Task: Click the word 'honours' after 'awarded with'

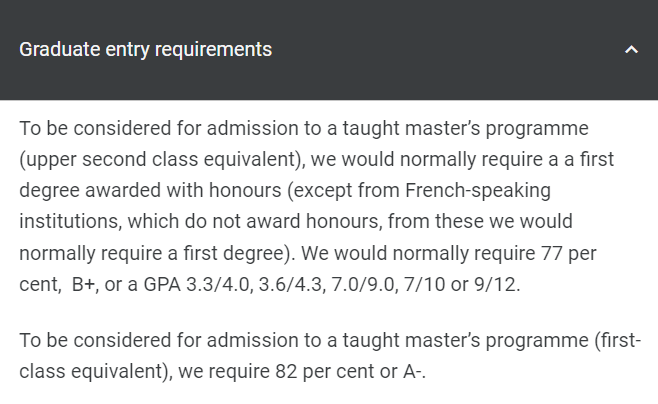Action: click(245, 190)
